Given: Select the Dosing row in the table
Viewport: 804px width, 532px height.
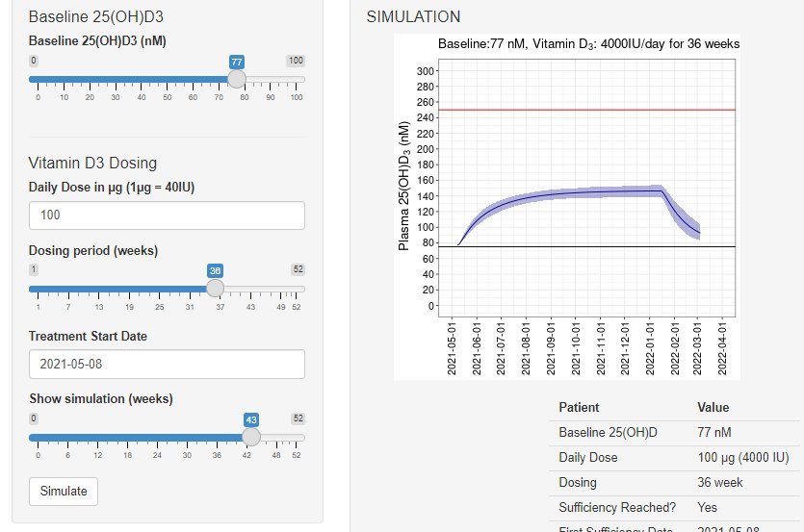Looking at the screenshot, I should 674,482.
